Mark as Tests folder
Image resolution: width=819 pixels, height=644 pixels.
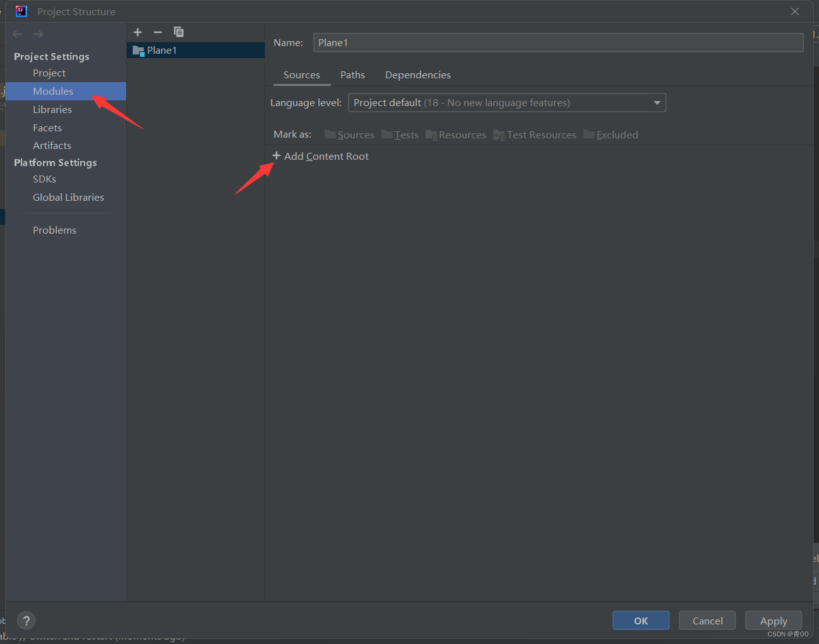400,134
